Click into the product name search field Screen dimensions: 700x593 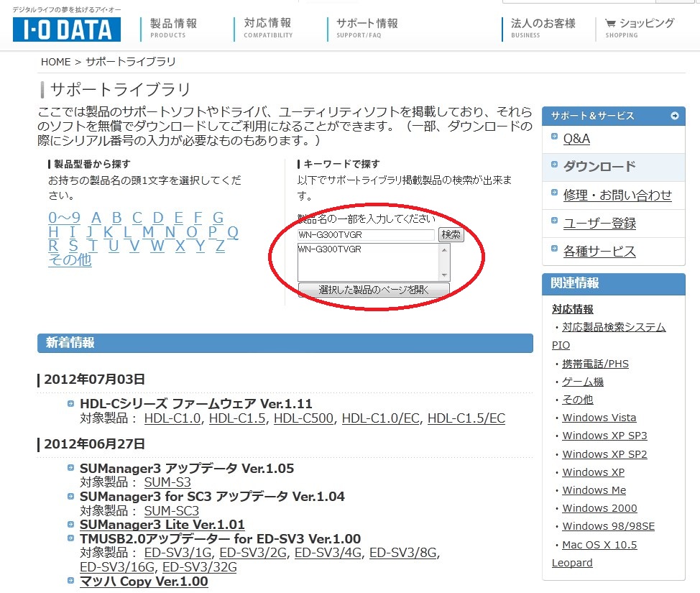pyautogui.click(x=366, y=235)
